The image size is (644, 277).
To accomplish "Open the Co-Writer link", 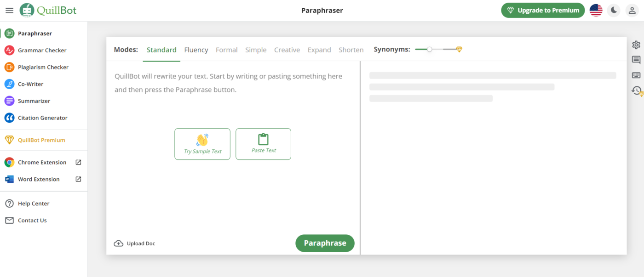I will coord(30,84).
